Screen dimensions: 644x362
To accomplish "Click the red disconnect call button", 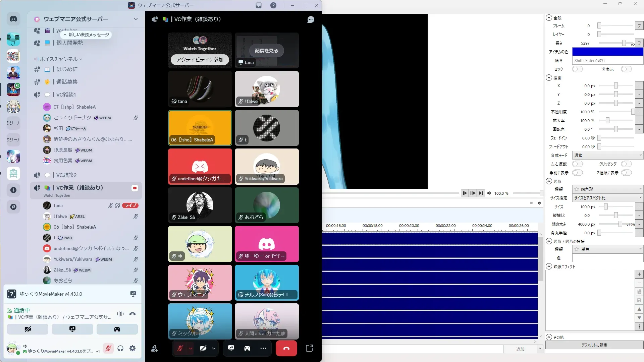I will 286,348.
